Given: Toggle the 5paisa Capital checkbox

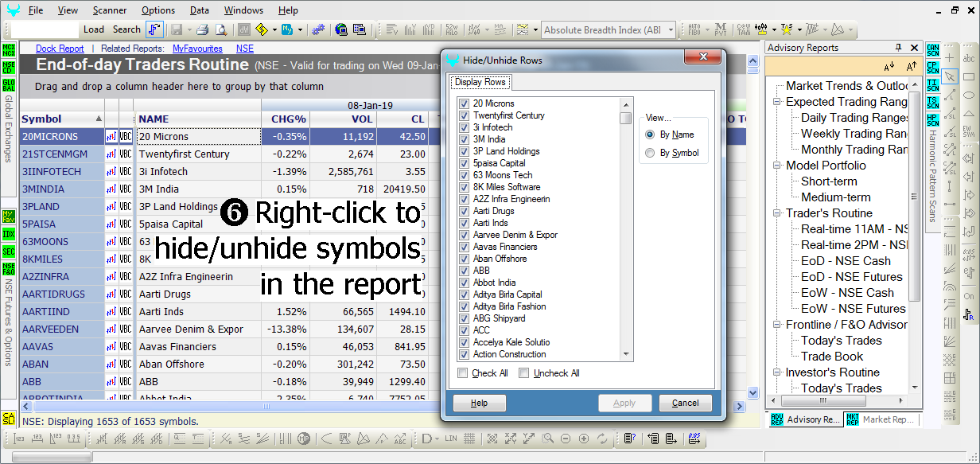Looking at the screenshot, I should (464, 163).
